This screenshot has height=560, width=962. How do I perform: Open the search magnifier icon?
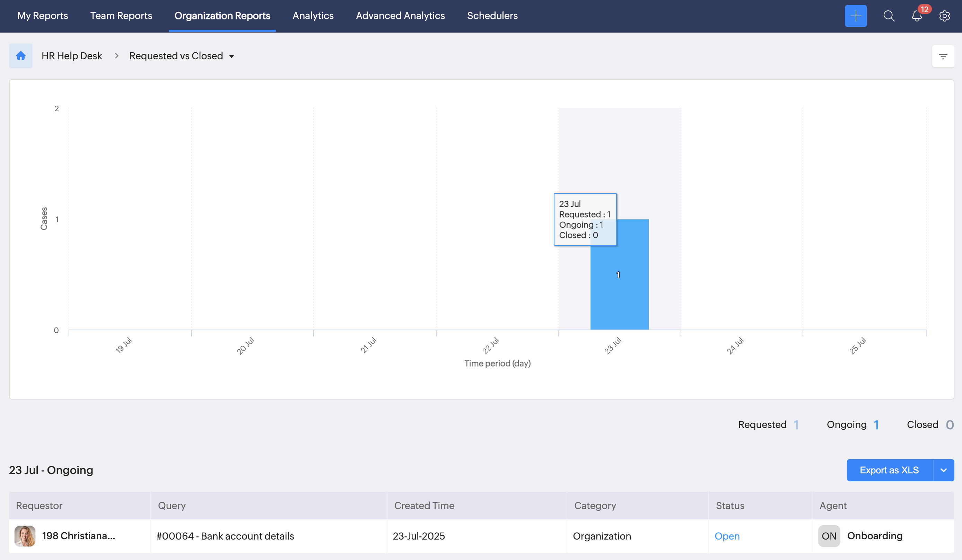pyautogui.click(x=889, y=16)
